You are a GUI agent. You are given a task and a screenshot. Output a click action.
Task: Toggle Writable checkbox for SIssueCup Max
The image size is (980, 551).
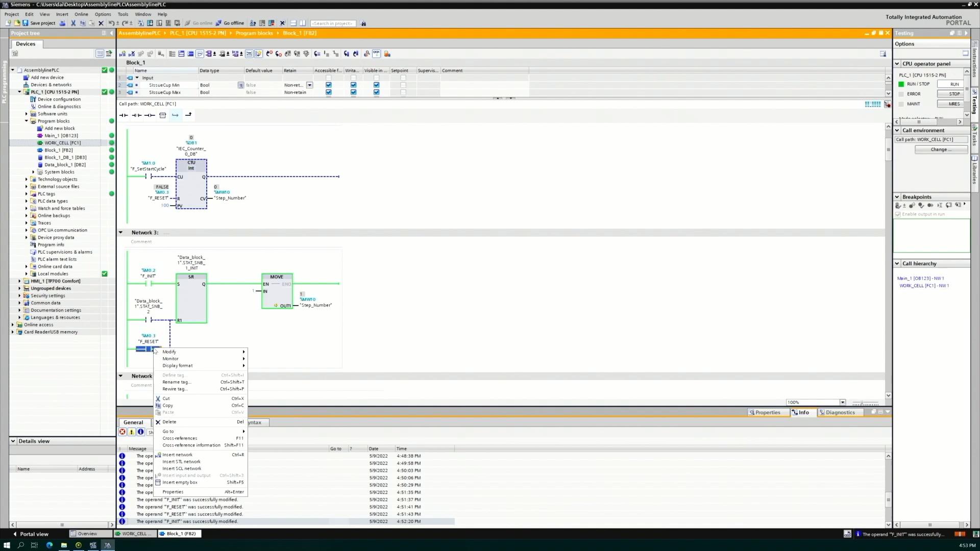(x=353, y=92)
